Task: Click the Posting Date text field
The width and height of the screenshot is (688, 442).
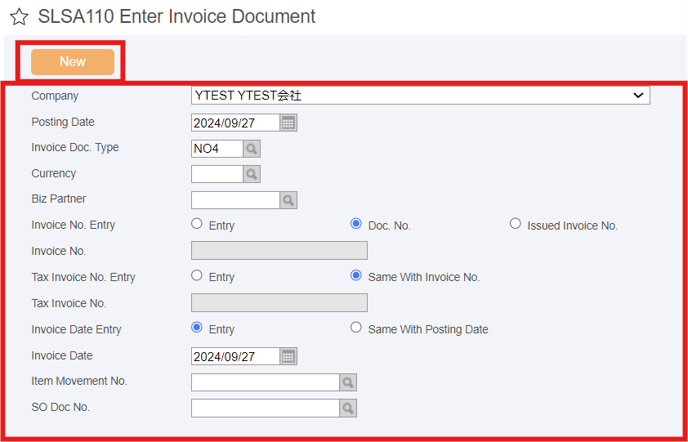Action: (x=236, y=123)
